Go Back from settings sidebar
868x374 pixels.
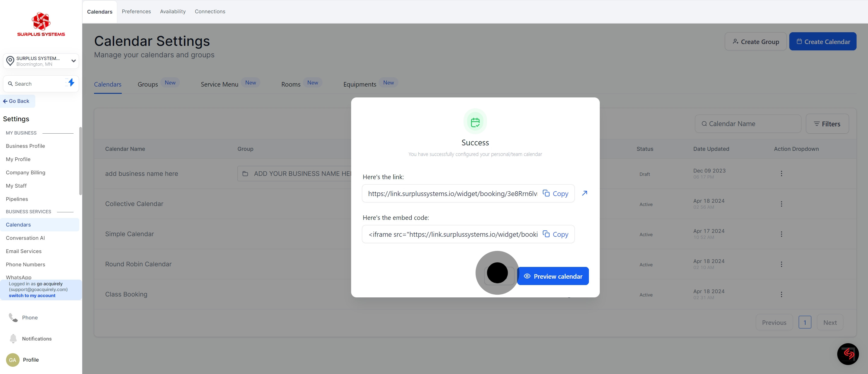coord(17,101)
